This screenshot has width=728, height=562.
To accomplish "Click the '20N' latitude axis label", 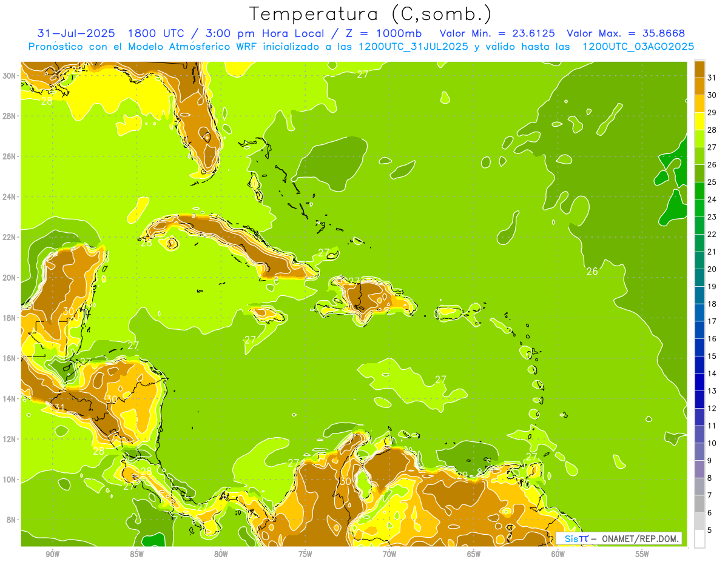I will tap(10, 278).
